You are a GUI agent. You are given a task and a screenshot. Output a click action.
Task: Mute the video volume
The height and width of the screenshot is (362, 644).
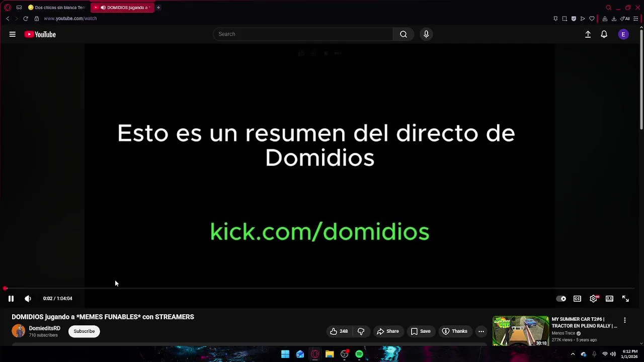pos(28,299)
